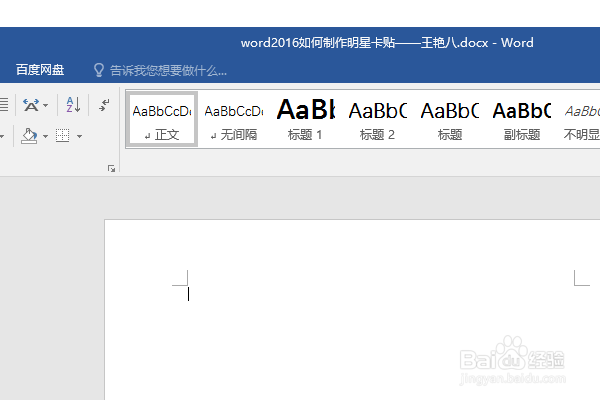Click the borders icon
600x400 pixels.
click(62, 136)
